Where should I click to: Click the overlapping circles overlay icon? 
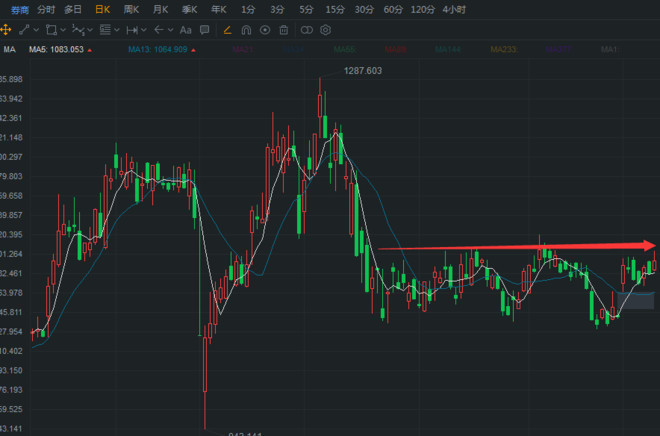(307, 30)
